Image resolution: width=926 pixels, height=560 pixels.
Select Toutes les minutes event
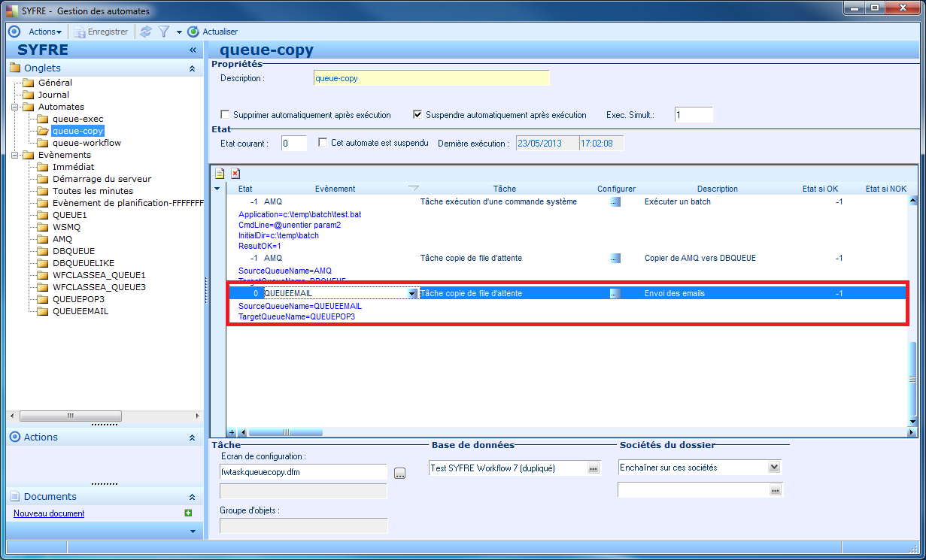point(93,191)
